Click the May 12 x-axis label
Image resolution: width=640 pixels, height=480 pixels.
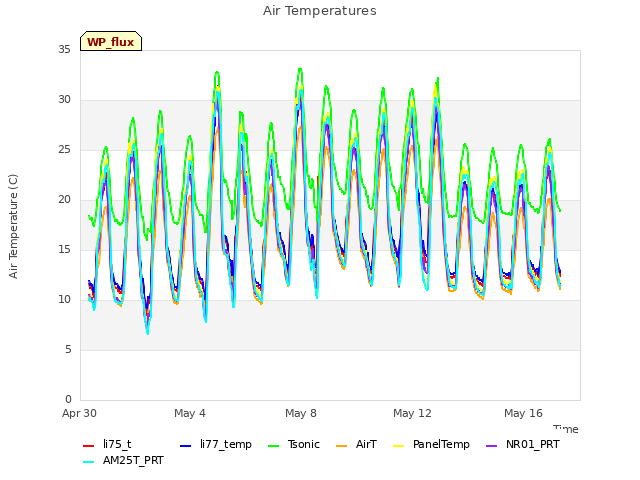click(x=412, y=413)
